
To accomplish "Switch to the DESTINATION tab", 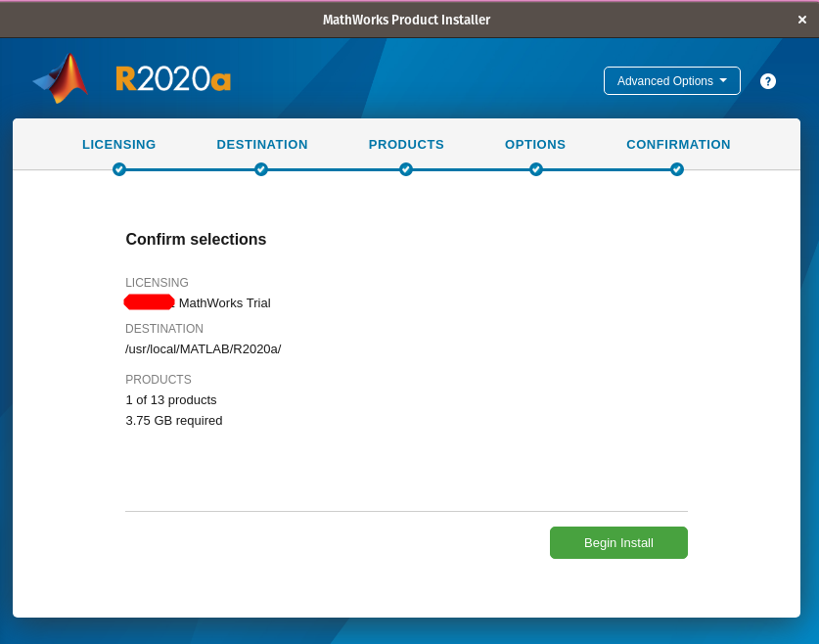I will (x=262, y=145).
